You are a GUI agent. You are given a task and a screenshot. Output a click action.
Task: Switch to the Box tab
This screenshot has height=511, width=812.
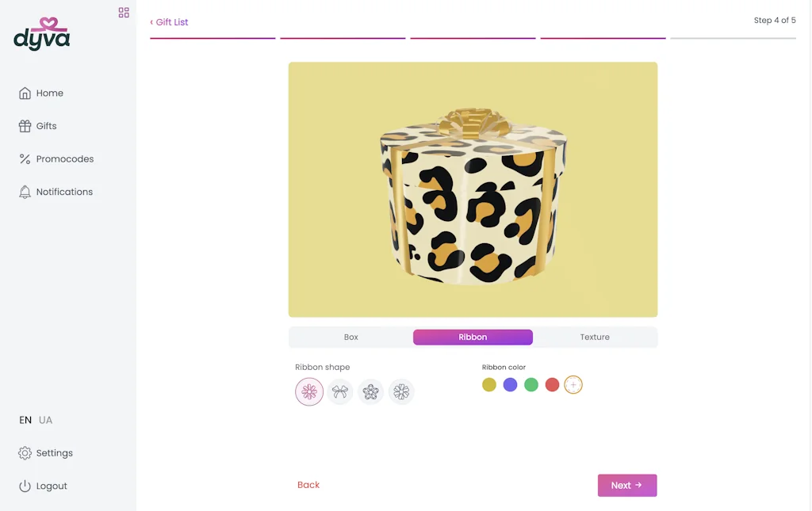(x=350, y=337)
